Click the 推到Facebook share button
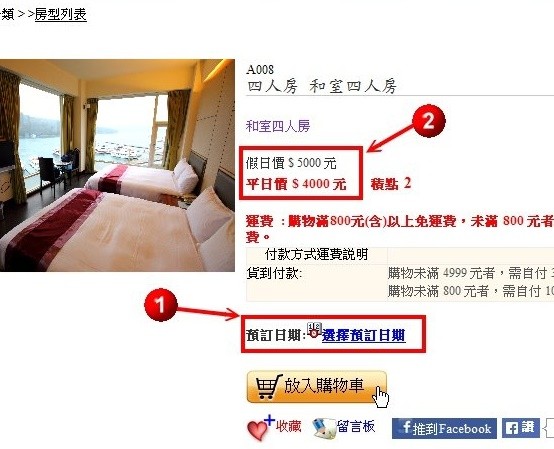The width and height of the screenshot is (554, 449). 444,428
